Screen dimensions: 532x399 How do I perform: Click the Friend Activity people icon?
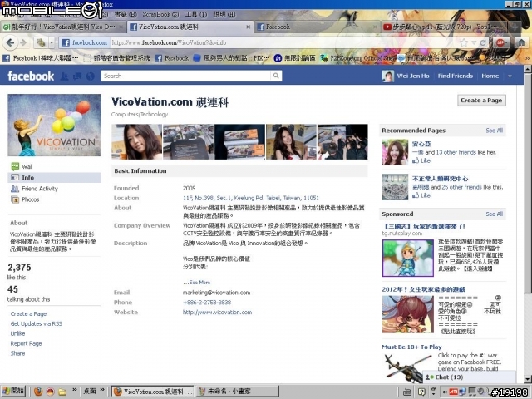tap(15, 189)
